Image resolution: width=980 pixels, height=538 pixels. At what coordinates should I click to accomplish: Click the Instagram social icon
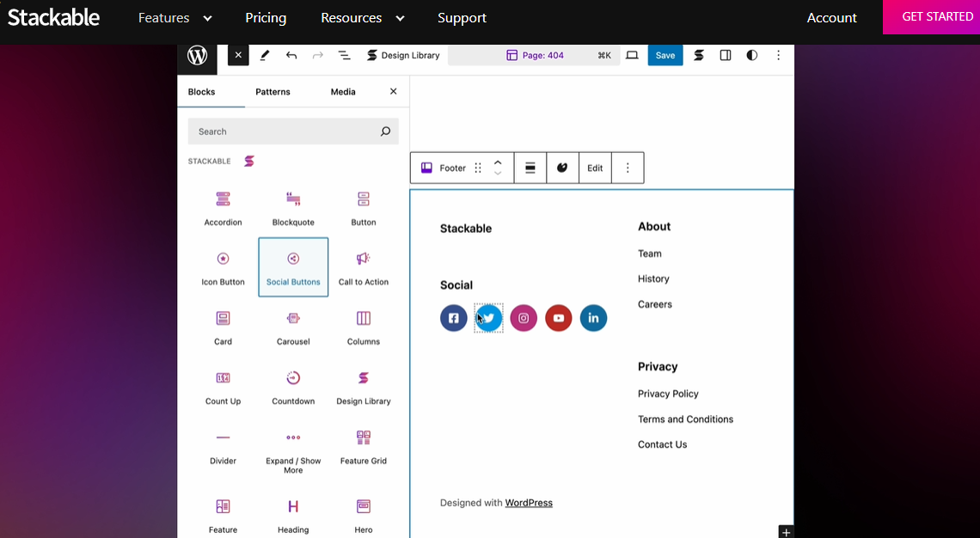pos(524,318)
